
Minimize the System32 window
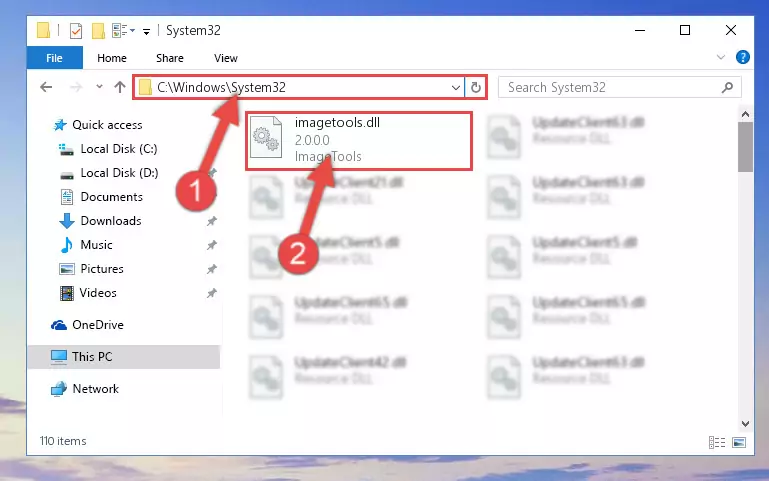click(640, 30)
